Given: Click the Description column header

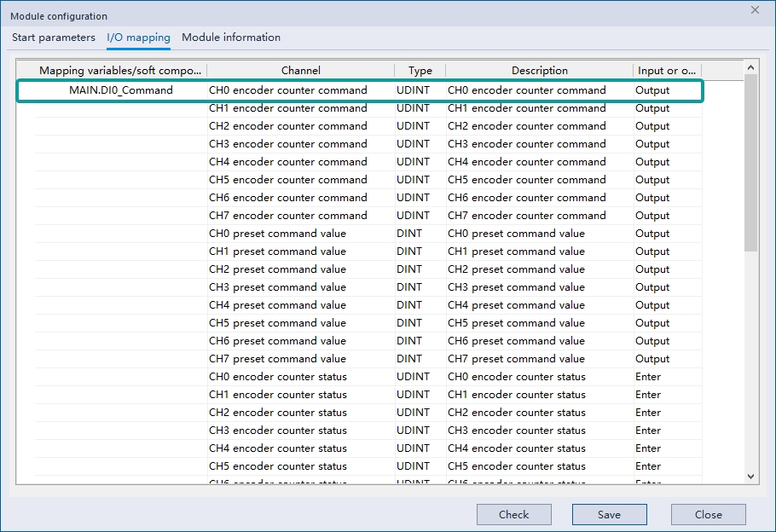Looking at the screenshot, I should (x=540, y=71).
